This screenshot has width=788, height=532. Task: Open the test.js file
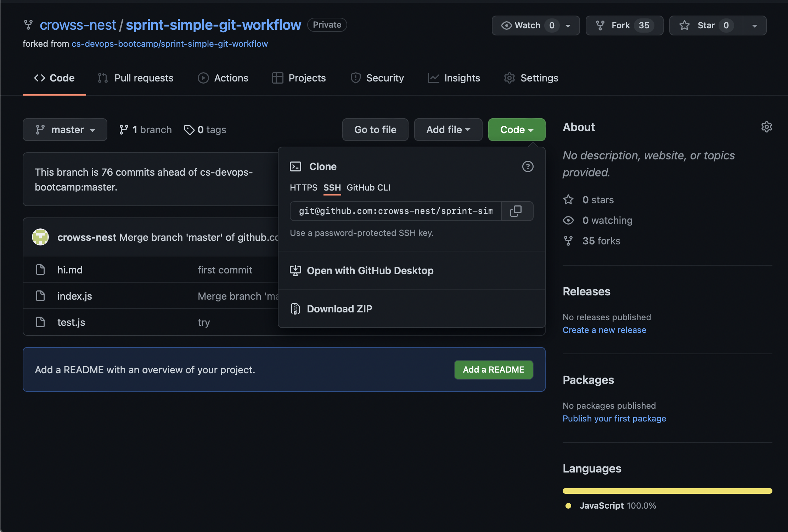point(71,322)
